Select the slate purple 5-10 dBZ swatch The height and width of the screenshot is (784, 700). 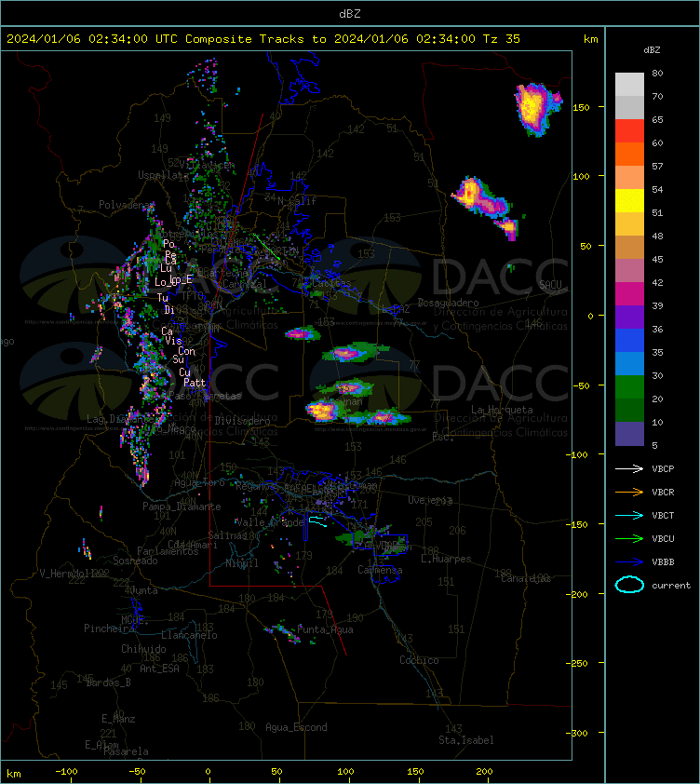(x=629, y=434)
